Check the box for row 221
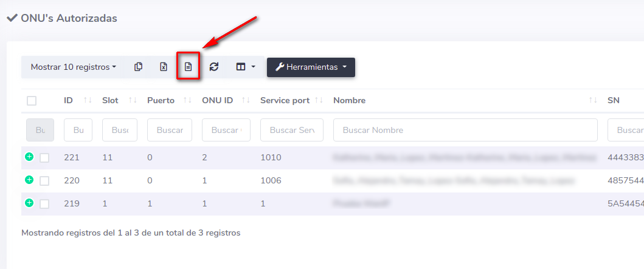This screenshot has width=644, height=269. click(44, 158)
